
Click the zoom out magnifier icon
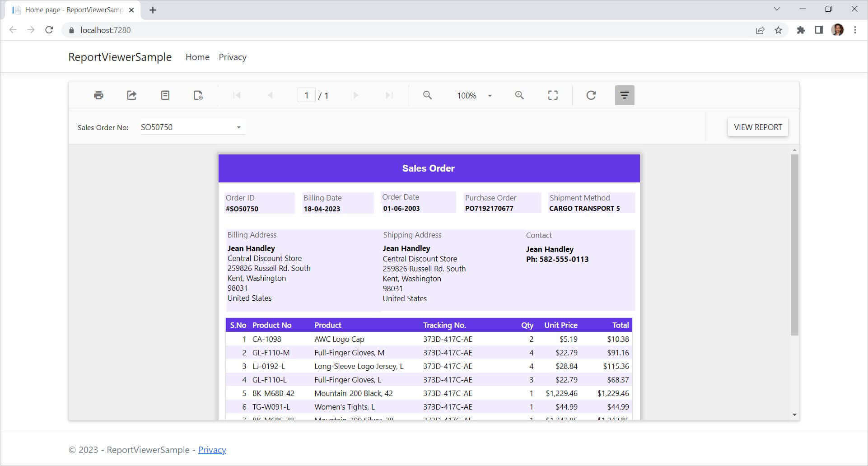[x=427, y=95]
